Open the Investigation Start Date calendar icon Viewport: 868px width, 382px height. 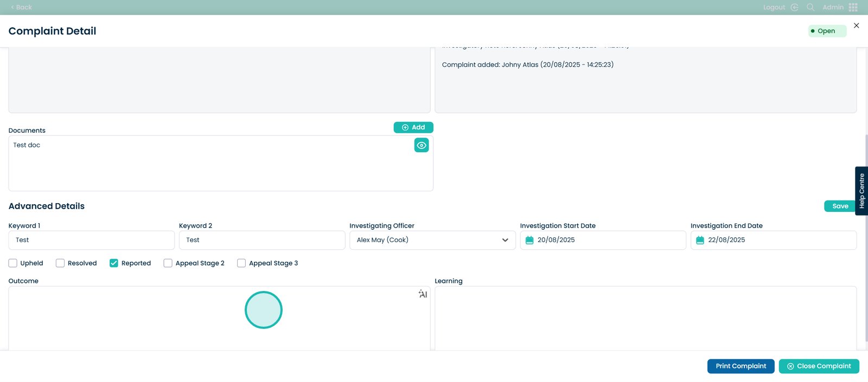[529, 240]
